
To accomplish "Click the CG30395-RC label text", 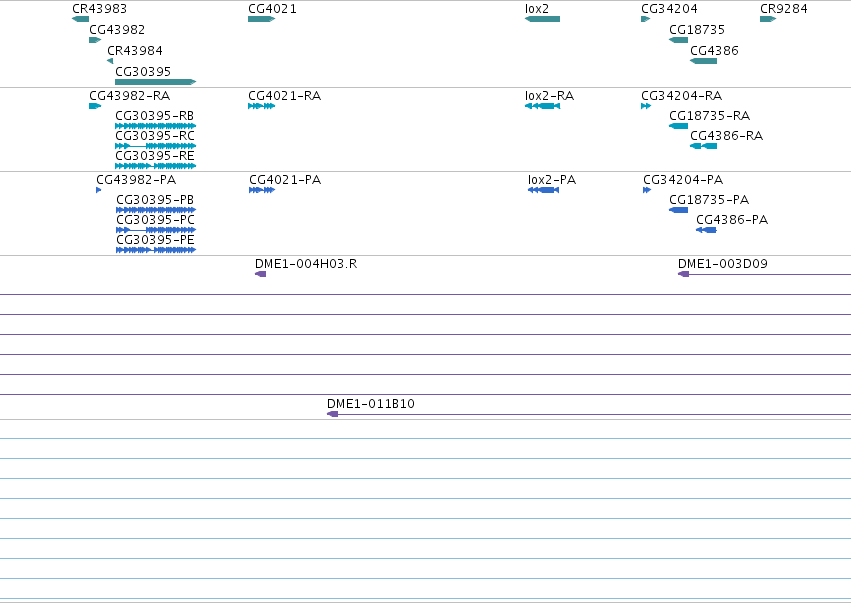I will [155, 136].
